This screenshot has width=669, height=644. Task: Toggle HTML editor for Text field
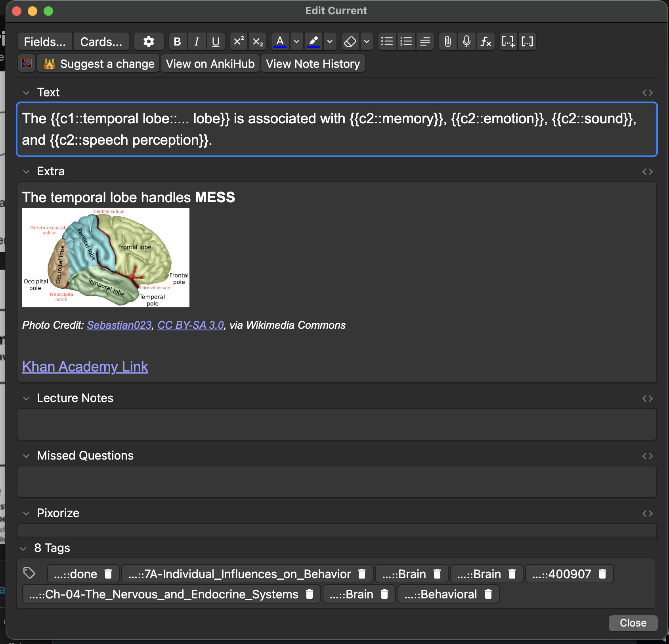(x=647, y=93)
